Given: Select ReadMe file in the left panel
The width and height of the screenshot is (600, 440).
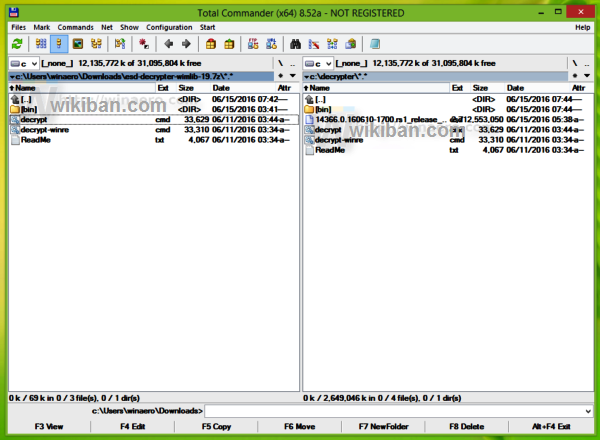Looking at the screenshot, I should (x=153, y=140).
